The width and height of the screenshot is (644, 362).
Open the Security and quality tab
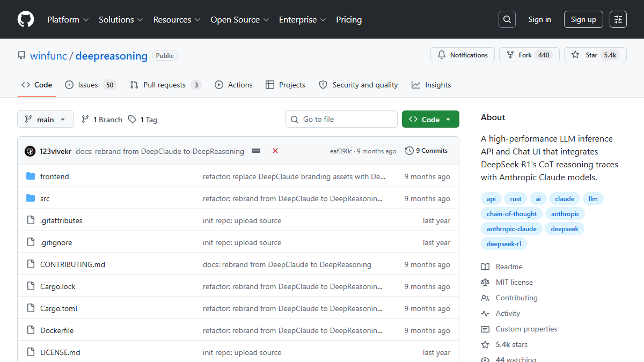coord(358,85)
